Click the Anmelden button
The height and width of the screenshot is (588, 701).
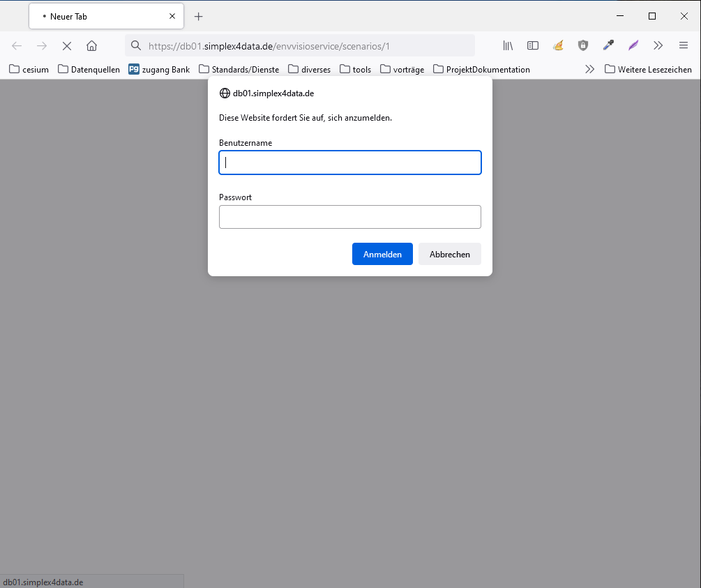[x=382, y=254]
